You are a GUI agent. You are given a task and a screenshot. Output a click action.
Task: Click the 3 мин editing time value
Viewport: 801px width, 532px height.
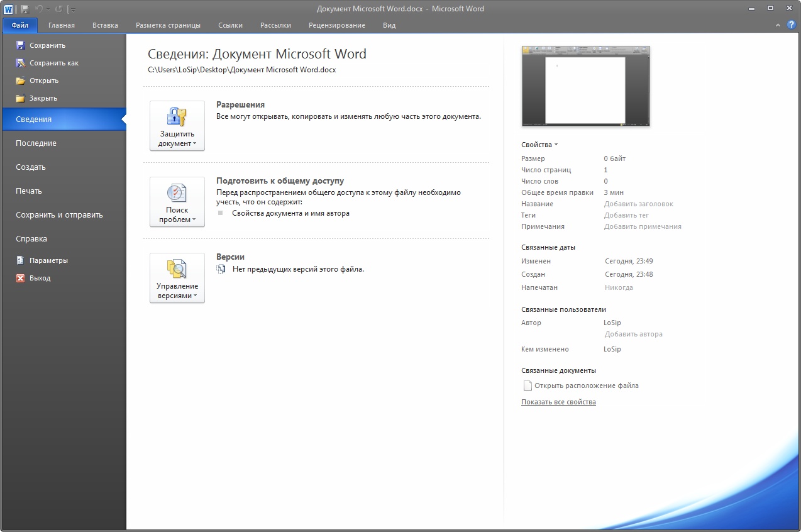click(x=614, y=192)
